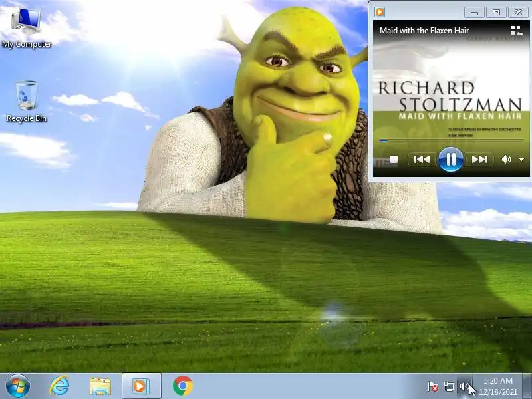Pause the playing track in Media Player

pos(451,159)
